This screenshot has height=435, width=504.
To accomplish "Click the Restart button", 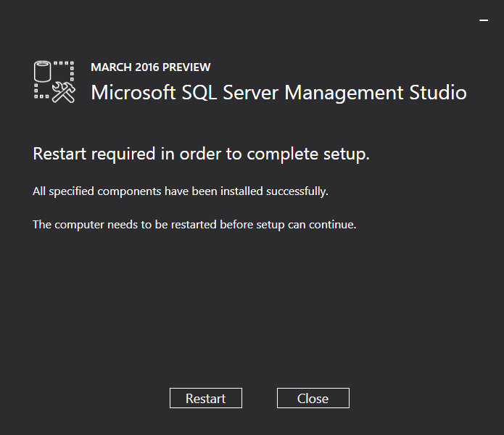I will [x=206, y=398].
